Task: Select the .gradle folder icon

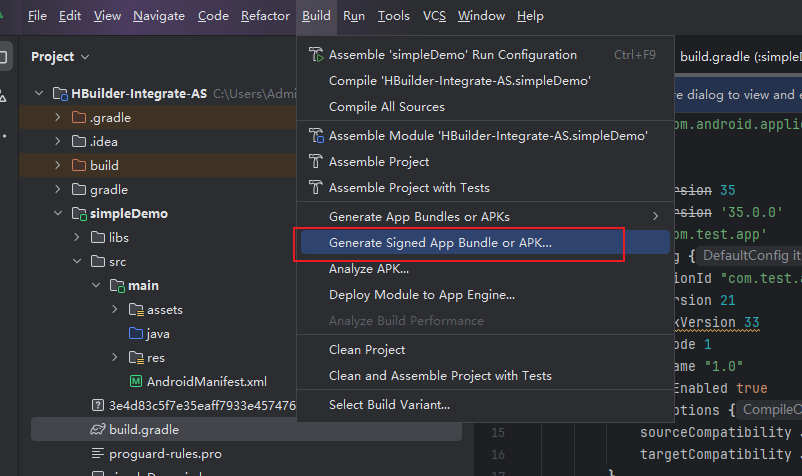Action: (79, 118)
